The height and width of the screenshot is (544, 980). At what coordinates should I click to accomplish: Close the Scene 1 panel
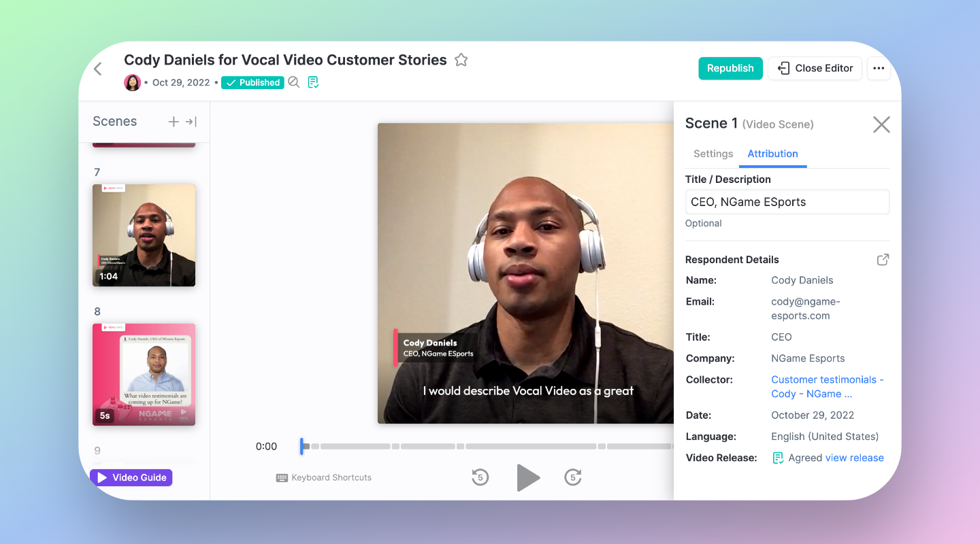click(x=881, y=124)
